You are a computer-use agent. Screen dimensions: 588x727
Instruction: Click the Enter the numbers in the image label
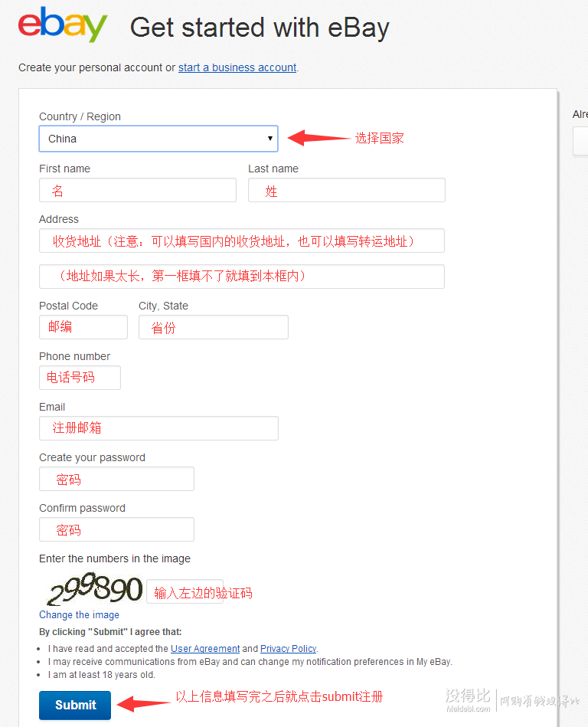pyautogui.click(x=115, y=558)
